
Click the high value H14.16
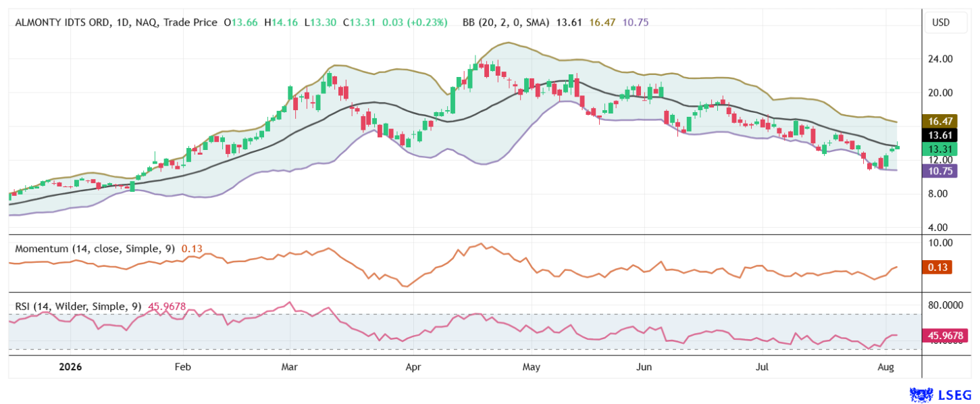click(x=281, y=22)
